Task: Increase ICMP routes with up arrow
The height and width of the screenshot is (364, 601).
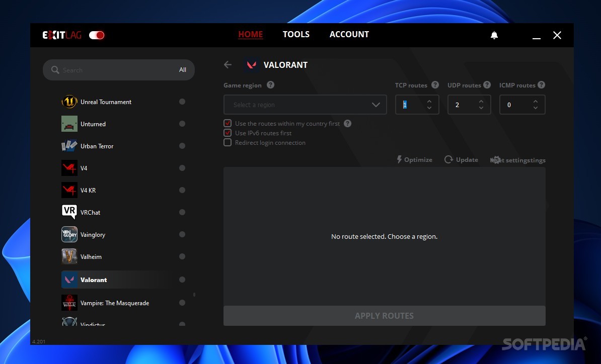Action: [536, 102]
